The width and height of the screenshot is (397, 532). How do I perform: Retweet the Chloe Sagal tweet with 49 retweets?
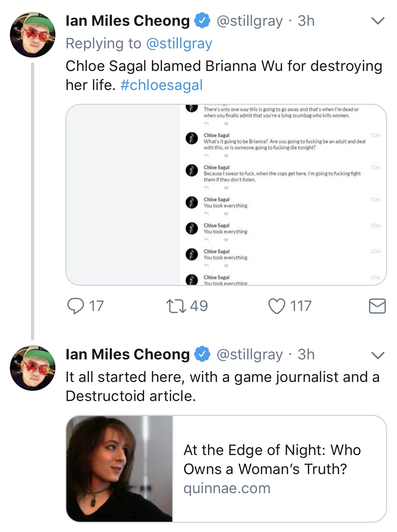tap(176, 306)
